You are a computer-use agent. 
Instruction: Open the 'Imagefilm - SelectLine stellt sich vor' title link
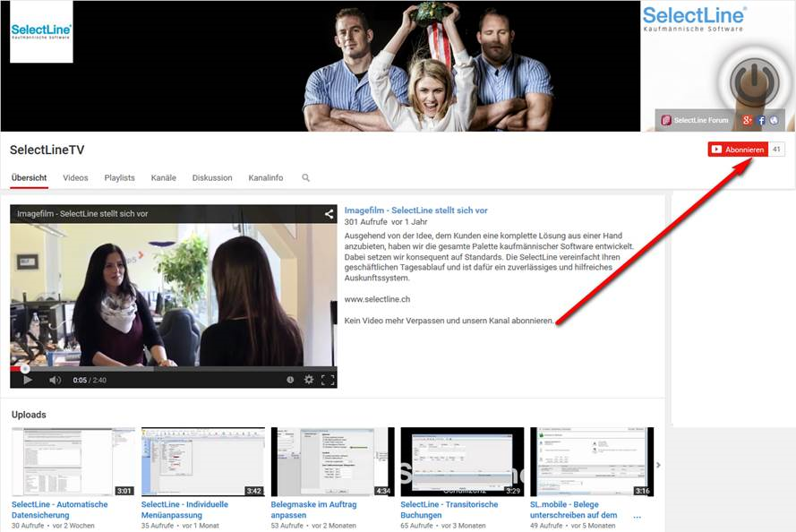tap(415, 210)
